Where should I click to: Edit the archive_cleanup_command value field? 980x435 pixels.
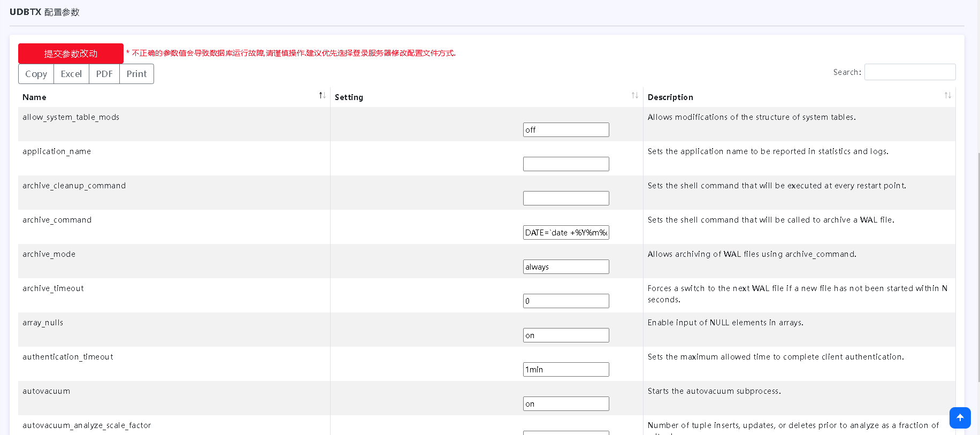point(565,199)
